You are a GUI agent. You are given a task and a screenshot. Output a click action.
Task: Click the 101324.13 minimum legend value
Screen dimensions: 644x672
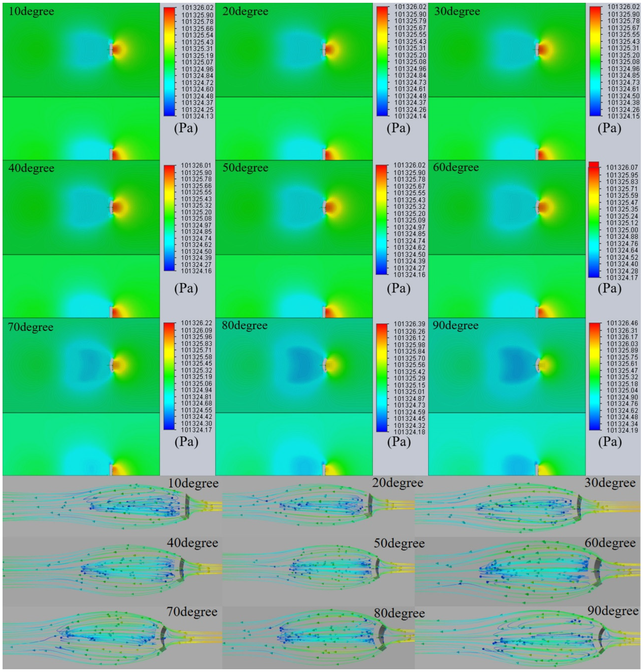point(197,116)
